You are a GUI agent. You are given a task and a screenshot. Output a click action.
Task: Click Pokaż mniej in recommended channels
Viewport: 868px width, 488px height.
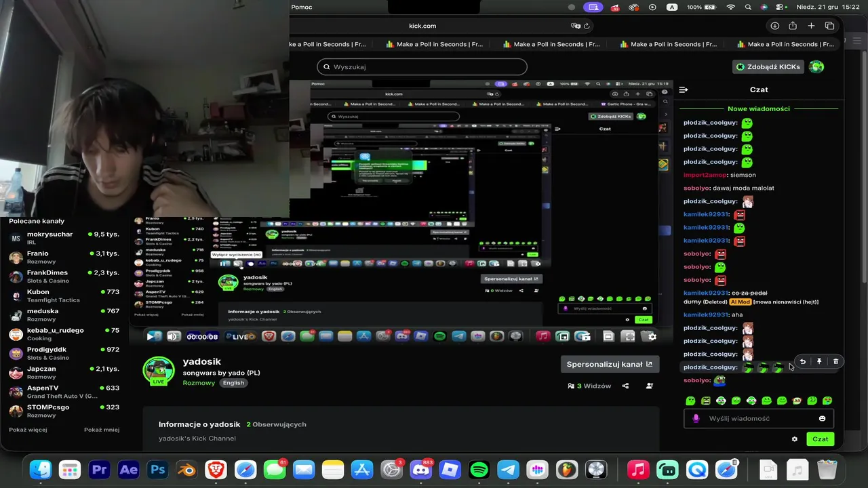coord(102,430)
